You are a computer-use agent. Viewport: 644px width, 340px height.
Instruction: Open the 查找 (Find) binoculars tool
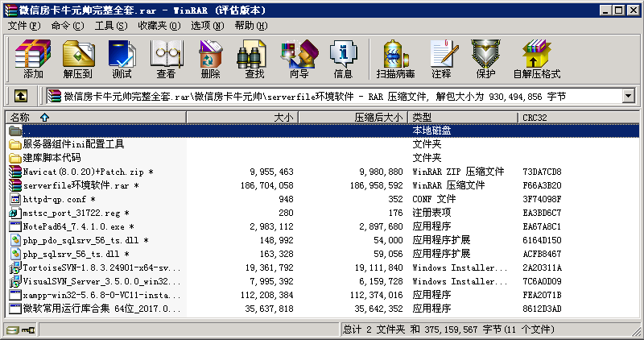[254, 60]
